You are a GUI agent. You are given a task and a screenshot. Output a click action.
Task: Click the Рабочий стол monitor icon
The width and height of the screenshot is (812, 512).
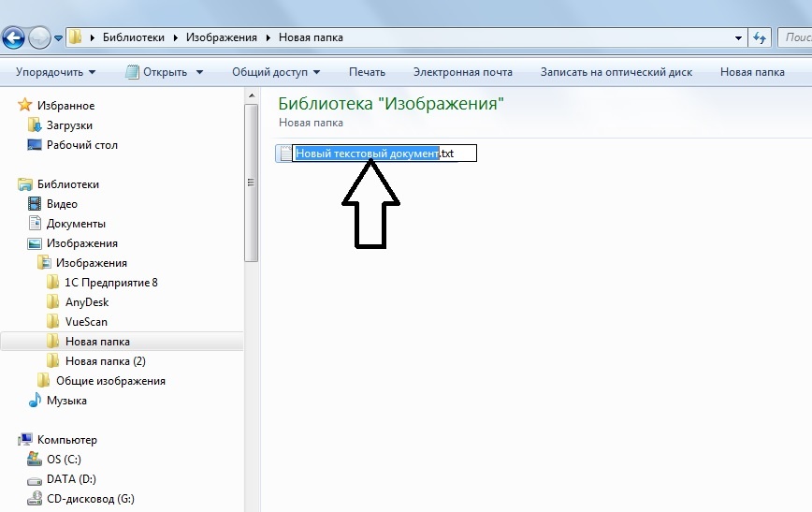35,144
